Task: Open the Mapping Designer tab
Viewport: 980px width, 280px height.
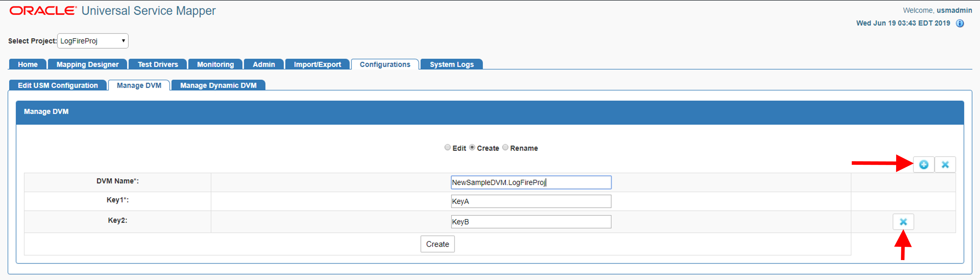Action: (x=87, y=64)
